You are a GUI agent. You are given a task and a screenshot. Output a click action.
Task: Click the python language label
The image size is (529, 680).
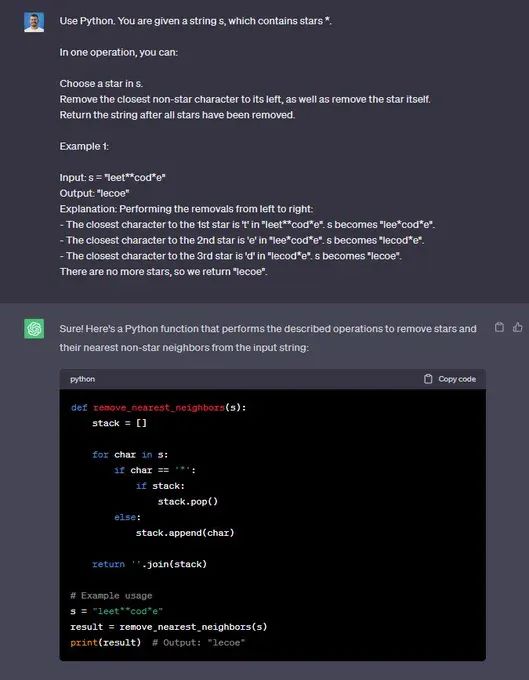tap(82, 379)
